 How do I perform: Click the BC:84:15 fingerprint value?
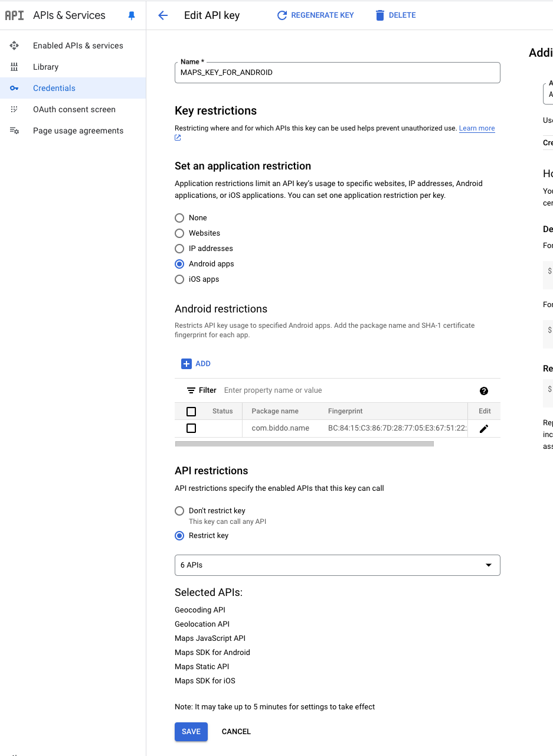[397, 428]
